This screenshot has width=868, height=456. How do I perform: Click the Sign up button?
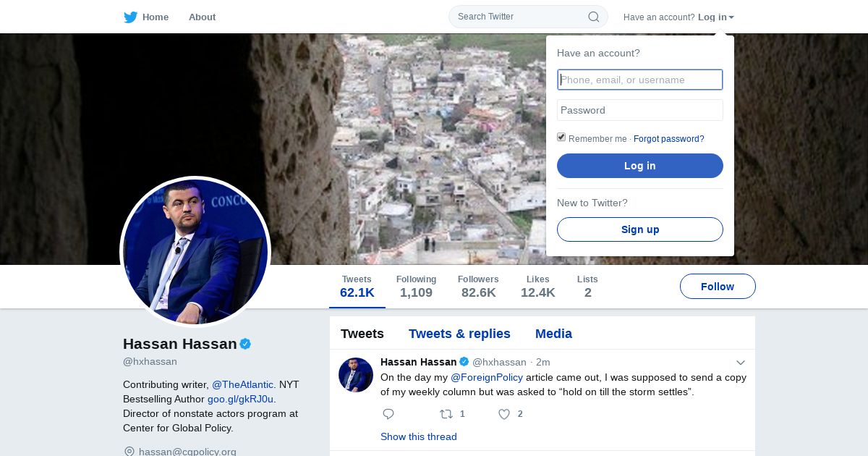click(640, 229)
